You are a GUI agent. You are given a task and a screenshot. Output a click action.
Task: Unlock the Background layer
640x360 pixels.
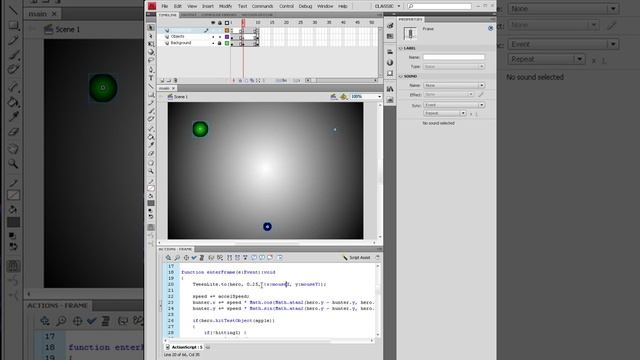[x=220, y=43]
